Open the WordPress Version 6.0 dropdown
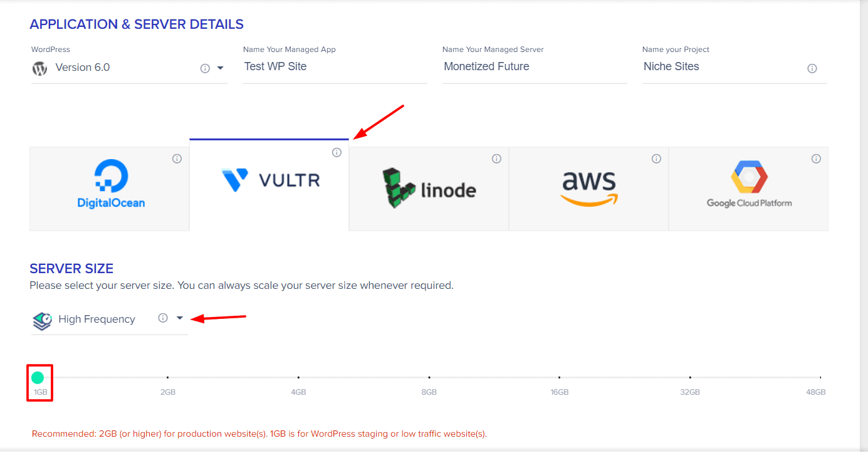The image size is (868, 463). 221,68
